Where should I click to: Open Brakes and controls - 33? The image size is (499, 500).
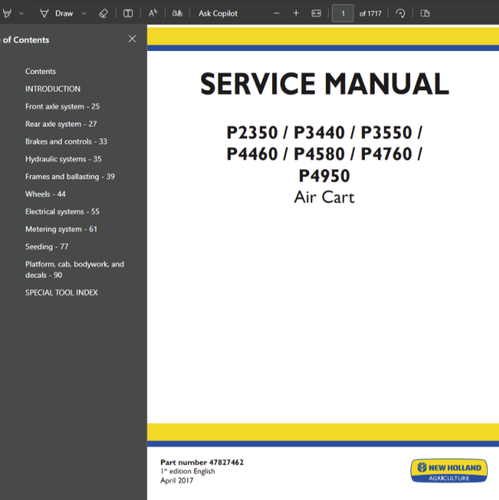[66, 142]
